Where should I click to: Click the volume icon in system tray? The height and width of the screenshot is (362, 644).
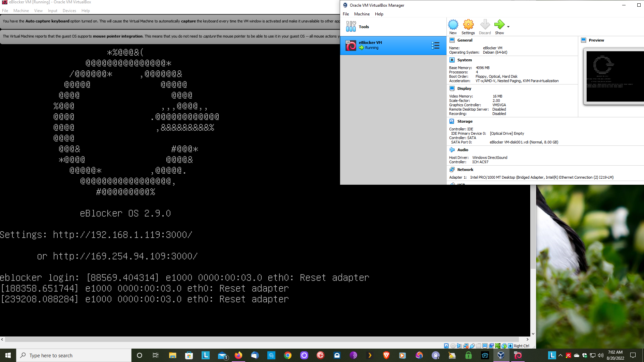601,355
